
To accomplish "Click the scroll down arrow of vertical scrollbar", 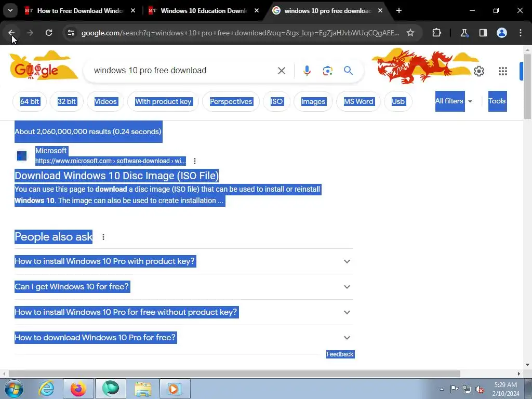I will pyautogui.click(x=527, y=365).
